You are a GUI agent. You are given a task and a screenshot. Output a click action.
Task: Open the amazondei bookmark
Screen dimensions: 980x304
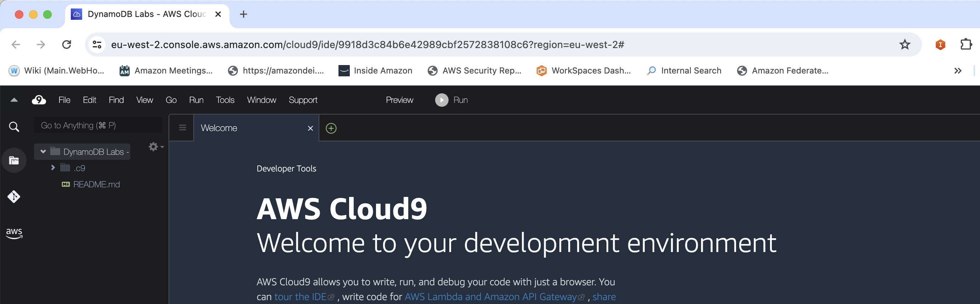click(x=276, y=71)
